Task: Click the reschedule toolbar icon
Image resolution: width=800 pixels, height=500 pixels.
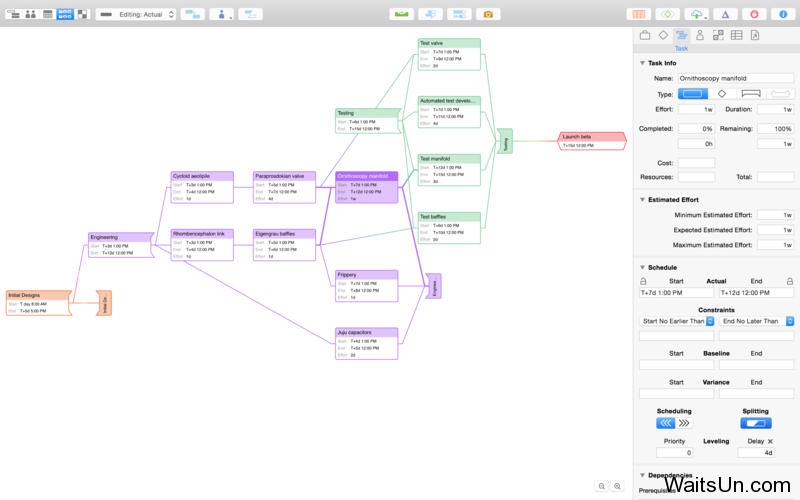Action: (x=459, y=14)
